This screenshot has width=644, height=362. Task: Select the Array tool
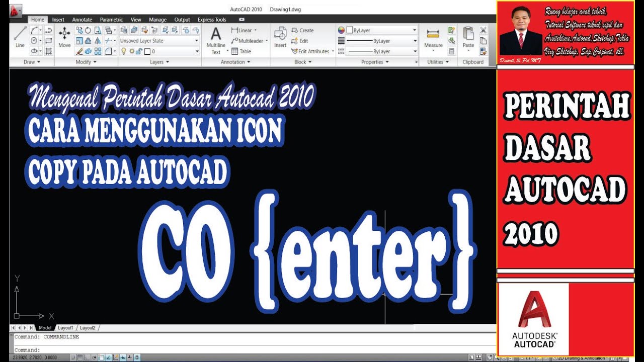[x=98, y=51]
